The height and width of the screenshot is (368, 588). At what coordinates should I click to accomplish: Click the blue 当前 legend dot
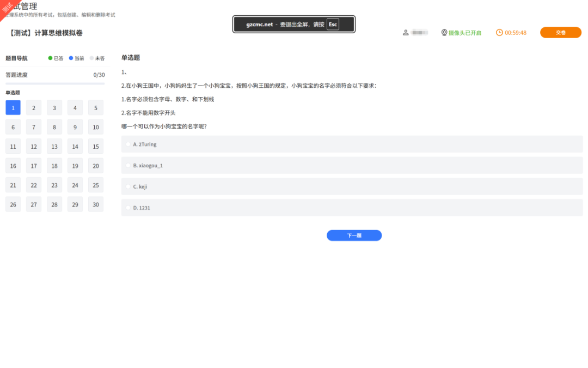71,58
